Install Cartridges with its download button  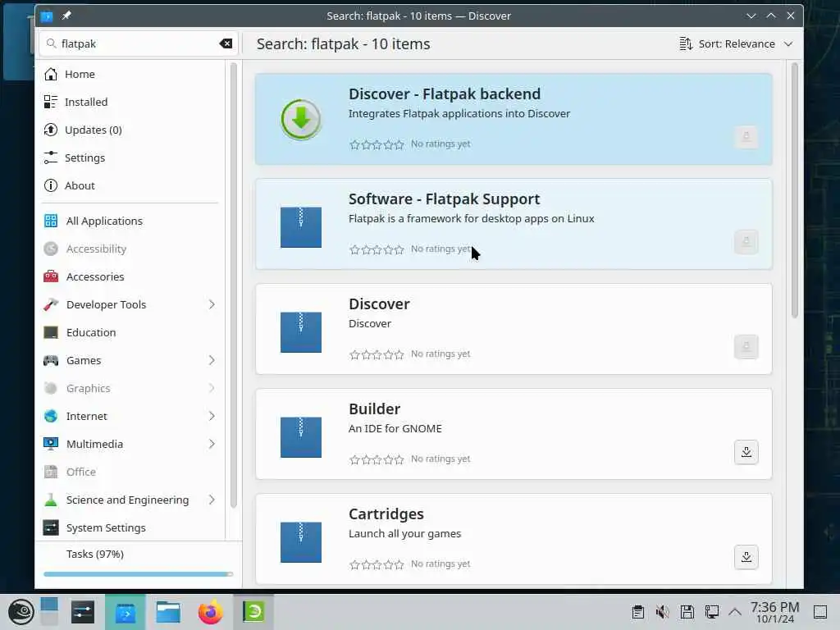746,557
